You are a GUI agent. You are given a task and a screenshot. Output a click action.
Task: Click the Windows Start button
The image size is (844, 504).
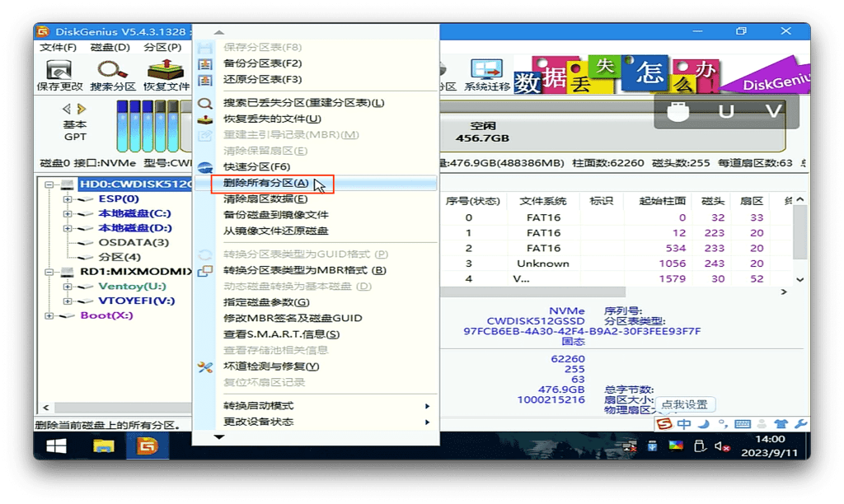(x=57, y=446)
